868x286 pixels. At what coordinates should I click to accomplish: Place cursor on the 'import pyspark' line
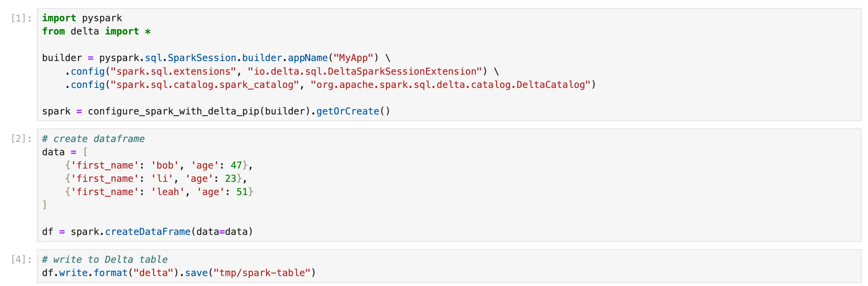82,18
